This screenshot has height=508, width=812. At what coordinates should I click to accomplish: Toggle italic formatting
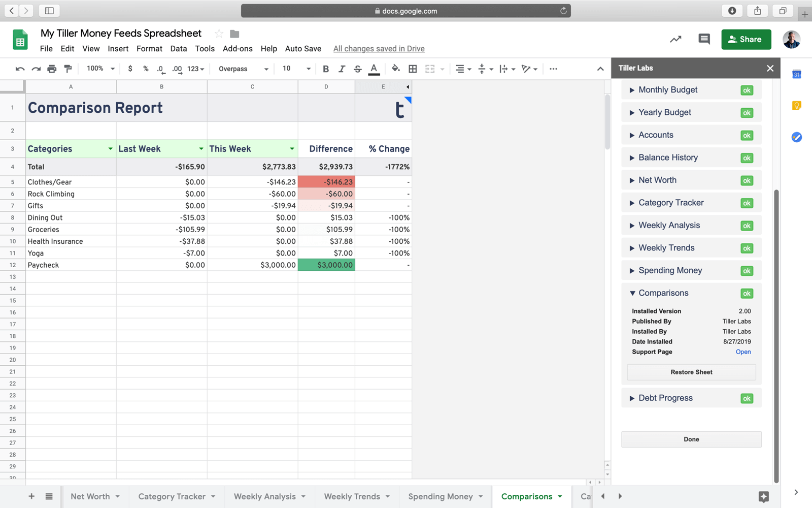point(342,69)
